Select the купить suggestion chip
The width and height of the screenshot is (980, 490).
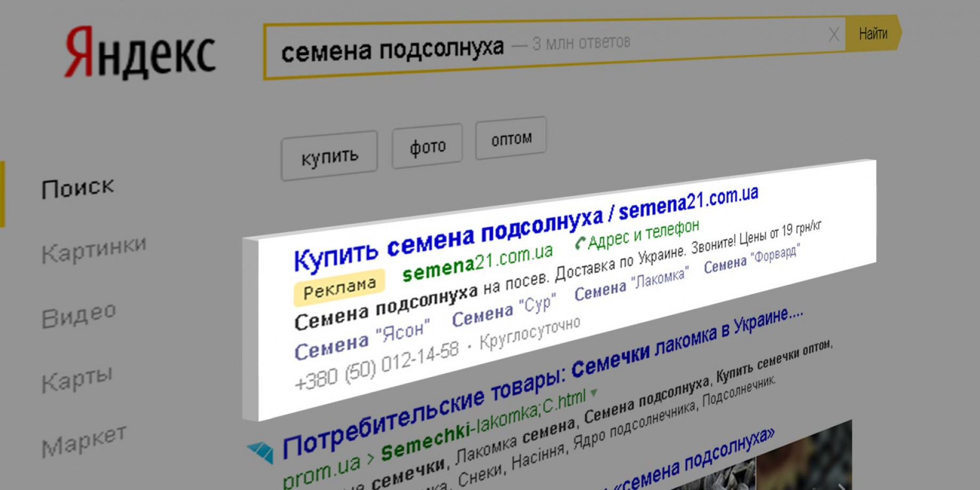pos(329,156)
